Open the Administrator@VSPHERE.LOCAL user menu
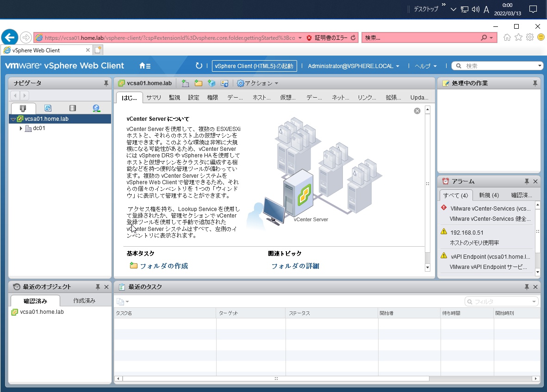The width and height of the screenshot is (547, 392). click(354, 66)
